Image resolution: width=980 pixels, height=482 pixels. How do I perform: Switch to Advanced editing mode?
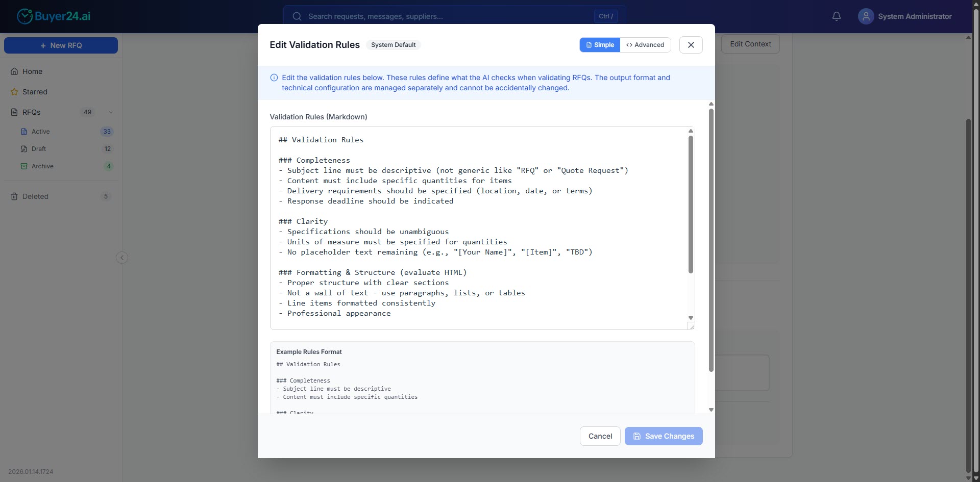click(x=645, y=45)
